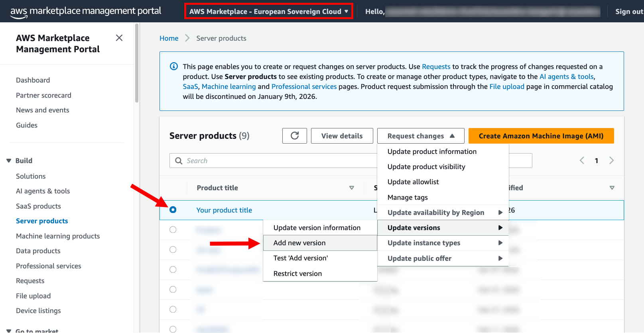The image size is (644, 333).
Task: Open the File upload banner link
Action: pos(507,87)
